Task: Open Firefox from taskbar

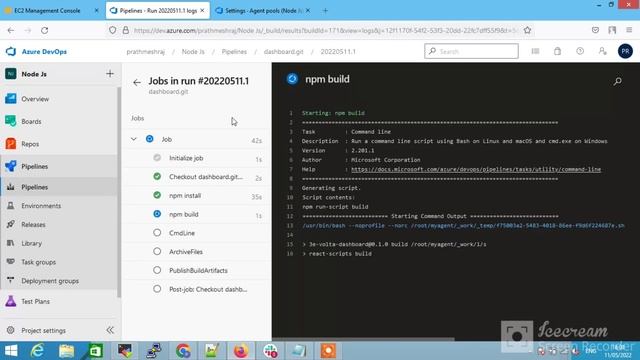Action: (x=241, y=351)
